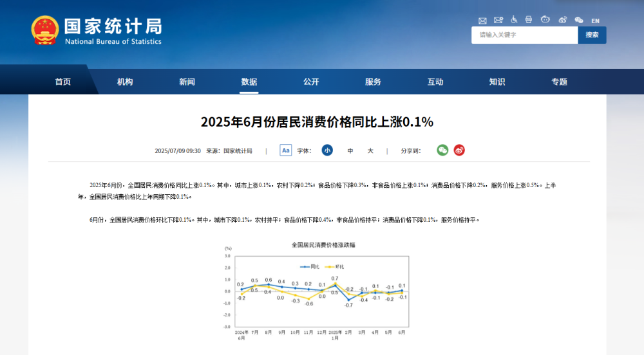Select small font size 小
Viewport: 644px width, 355px height.
327,150
